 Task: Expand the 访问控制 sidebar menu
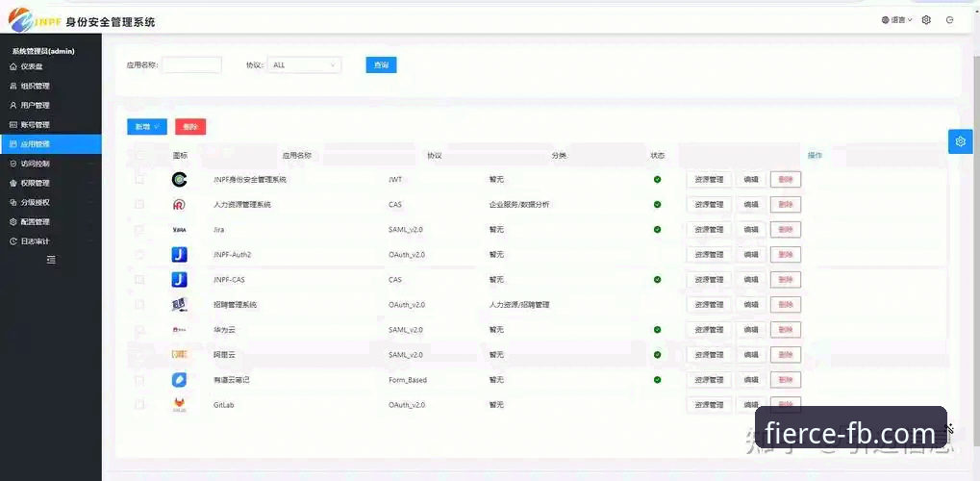(x=51, y=164)
